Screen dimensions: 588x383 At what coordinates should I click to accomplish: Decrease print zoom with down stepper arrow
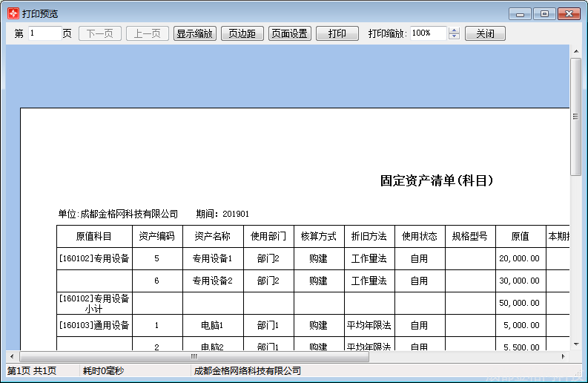[455, 37]
